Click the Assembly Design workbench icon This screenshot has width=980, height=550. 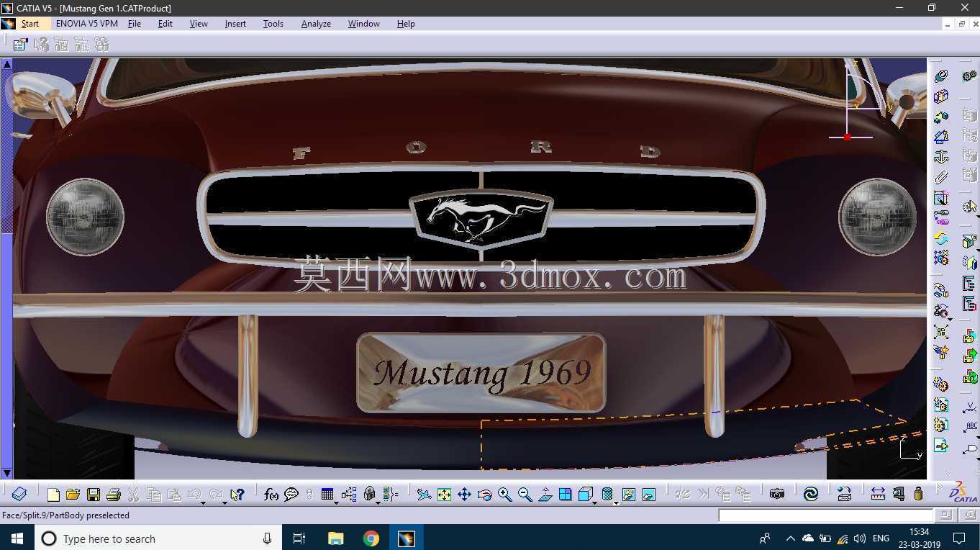(x=969, y=76)
